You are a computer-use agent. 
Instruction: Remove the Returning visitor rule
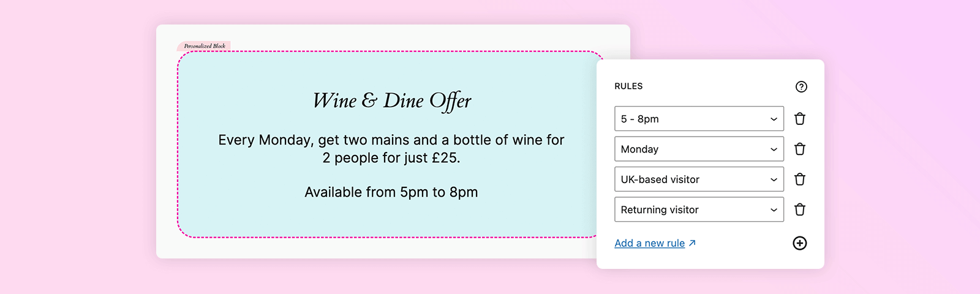tap(800, 209)
